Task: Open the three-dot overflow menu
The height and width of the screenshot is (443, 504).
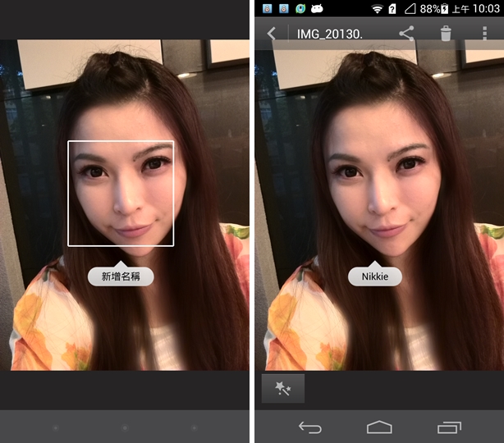Action: point(485,34)
